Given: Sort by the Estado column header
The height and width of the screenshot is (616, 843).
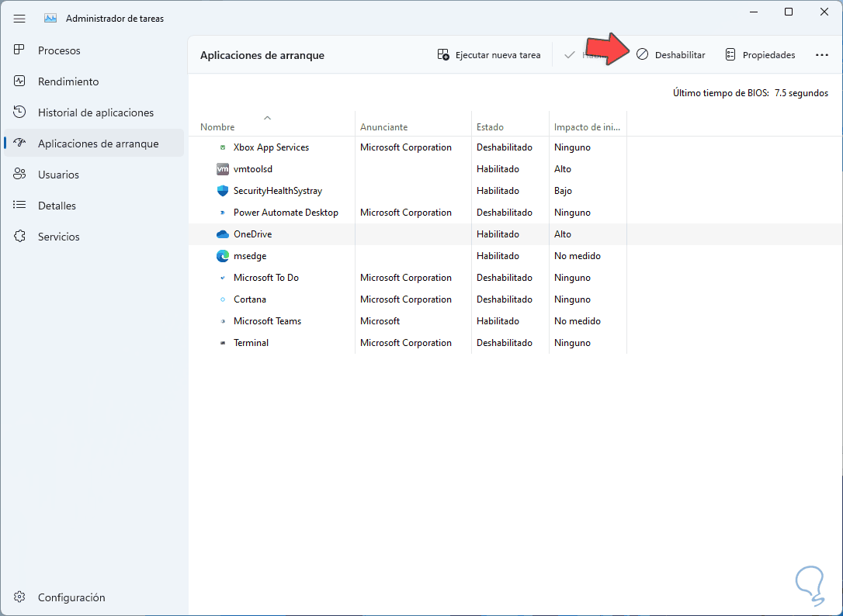Looking at the screenshot, I should tap(490, 127).
